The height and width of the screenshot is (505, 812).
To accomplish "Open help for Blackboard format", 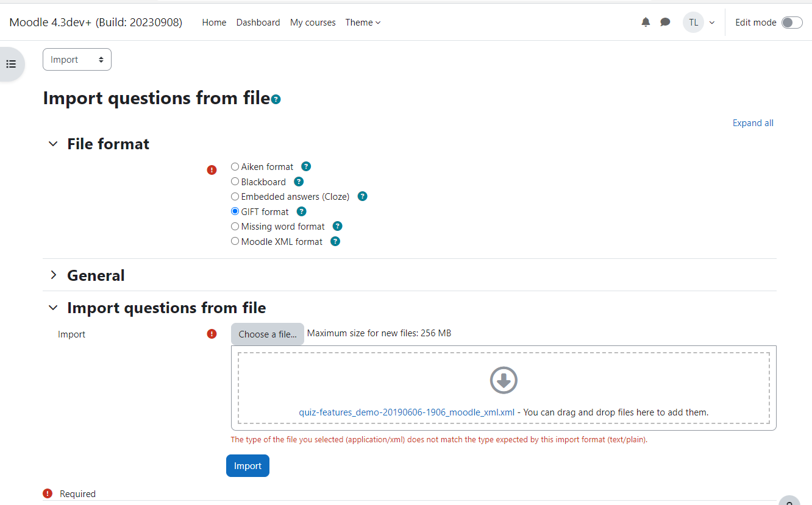I will coord(299,182).
